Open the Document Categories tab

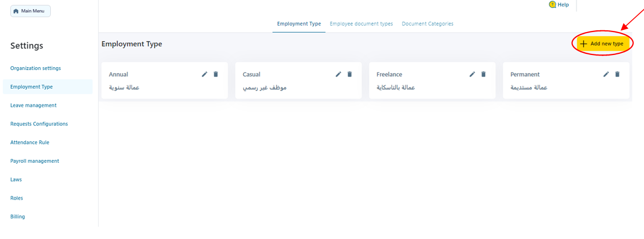coord(428,24)
